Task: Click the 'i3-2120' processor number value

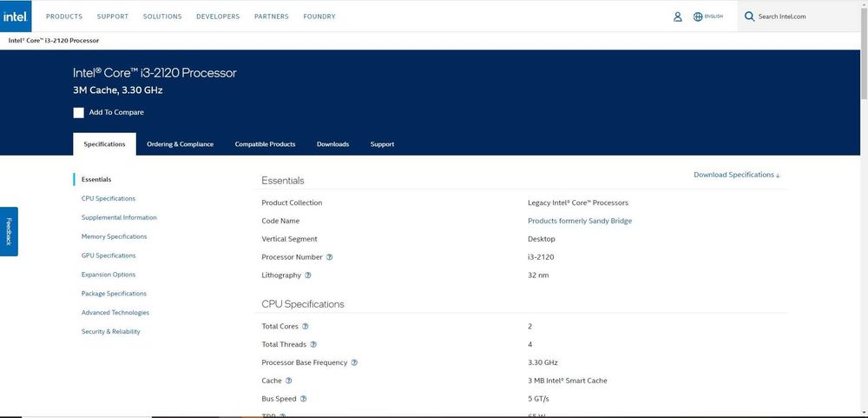Action: (541, 257)
